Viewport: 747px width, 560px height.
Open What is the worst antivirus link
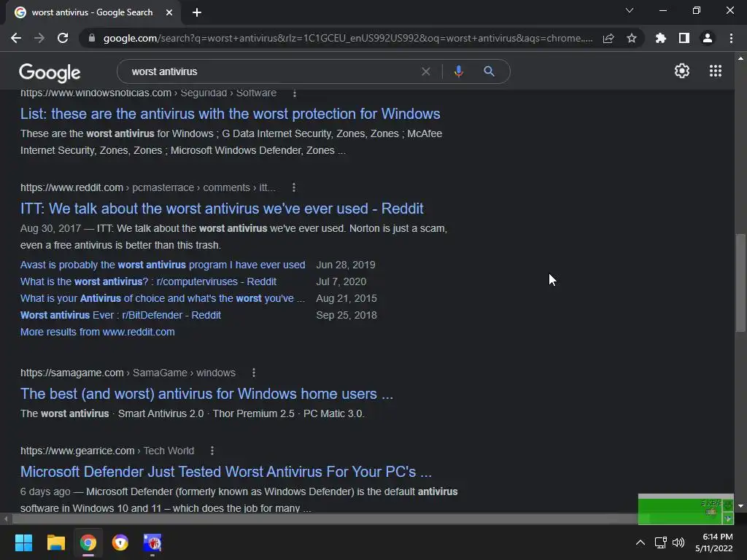tap(148, 281)
